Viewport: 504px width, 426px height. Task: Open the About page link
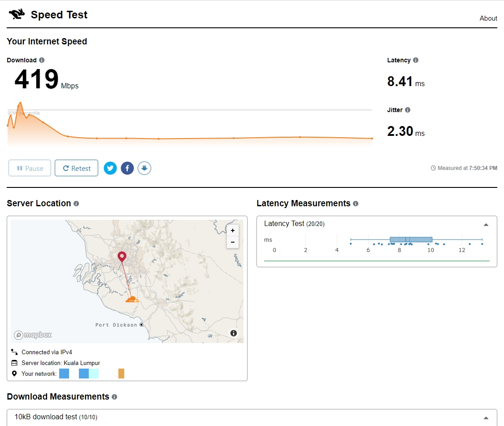(x=488, y=18)
